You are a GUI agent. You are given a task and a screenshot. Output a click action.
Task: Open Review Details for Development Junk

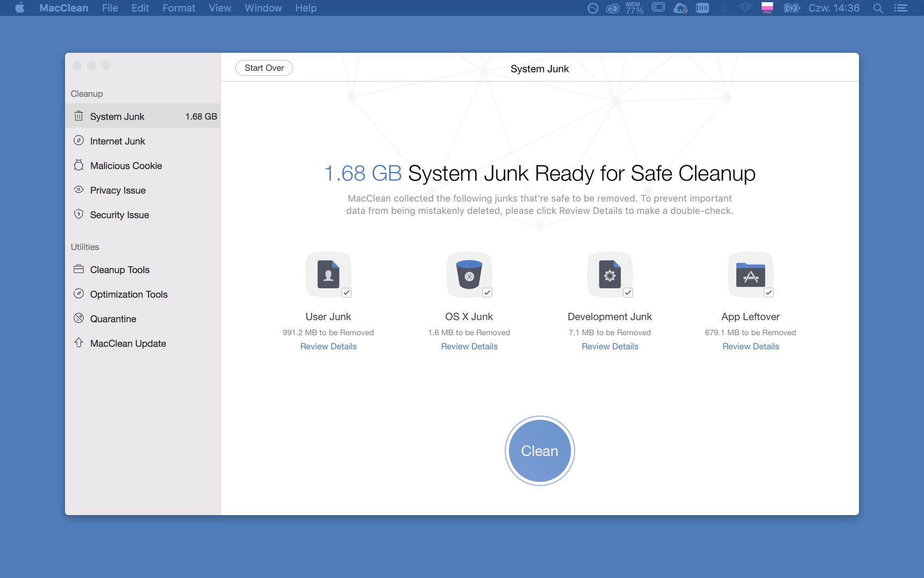[x=610, y=346]
